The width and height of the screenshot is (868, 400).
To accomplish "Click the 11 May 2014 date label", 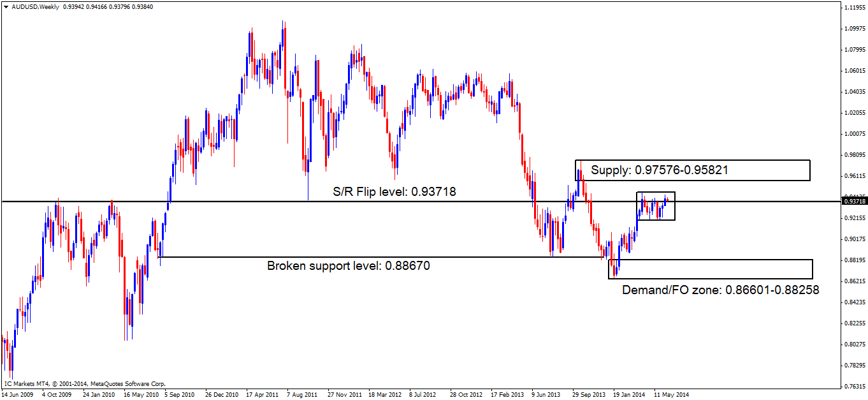I will [670, 394].
